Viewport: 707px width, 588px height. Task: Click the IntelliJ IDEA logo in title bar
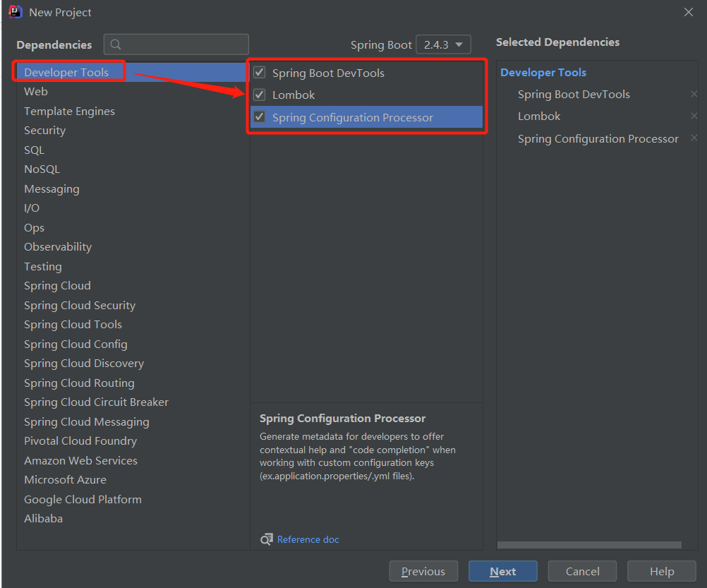[x=15, y=11]
